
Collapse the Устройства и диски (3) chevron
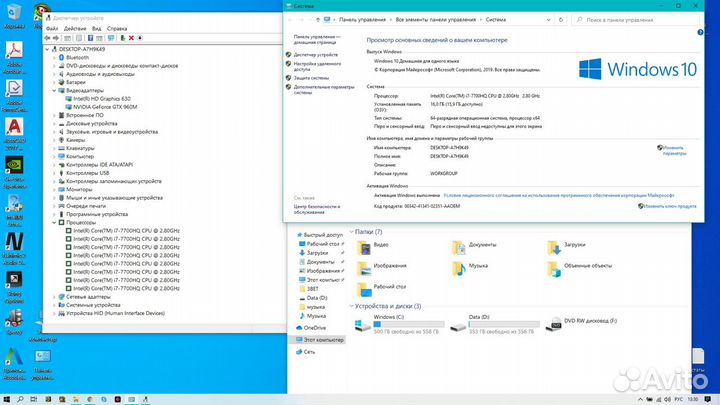point(351,306)
